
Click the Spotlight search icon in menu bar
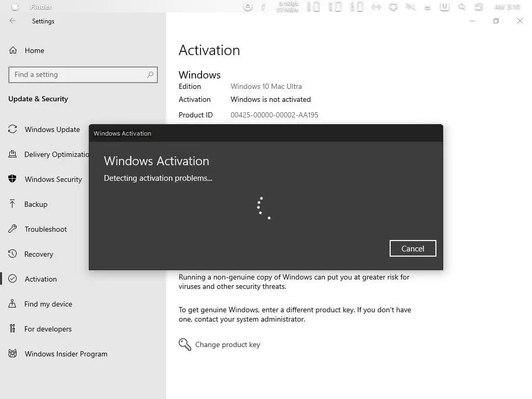pyautogui.click(x=462, y=7)
